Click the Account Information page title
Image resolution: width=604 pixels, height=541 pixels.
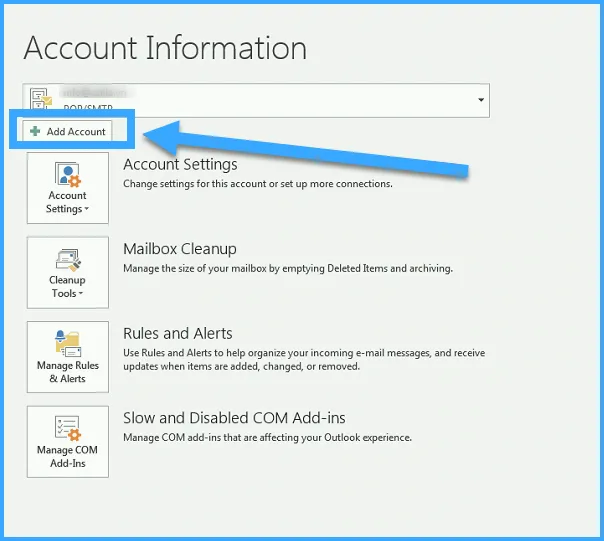(165, 48)
